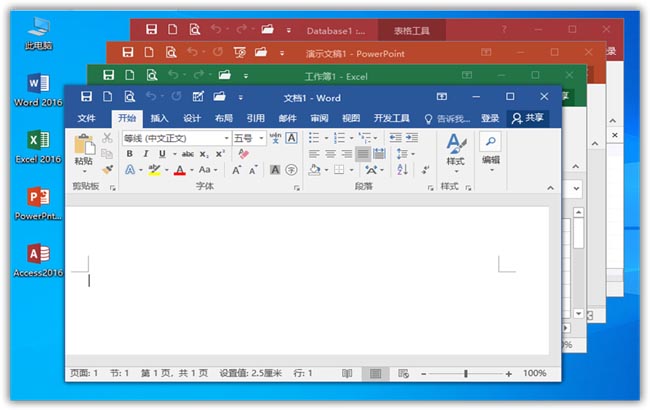Screen dimensions: 650x410
Task: Click the bullet list icon
Action: point(314,138)
